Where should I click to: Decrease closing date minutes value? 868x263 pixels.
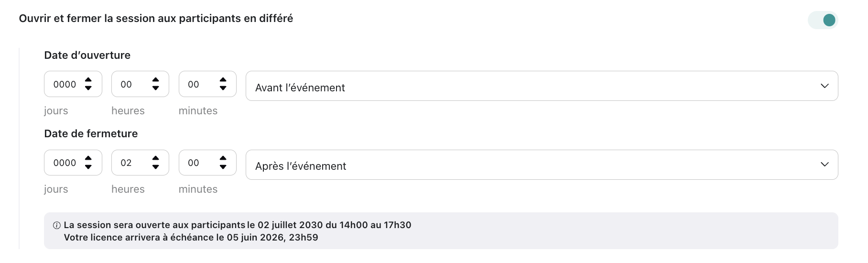coord(223,167)
